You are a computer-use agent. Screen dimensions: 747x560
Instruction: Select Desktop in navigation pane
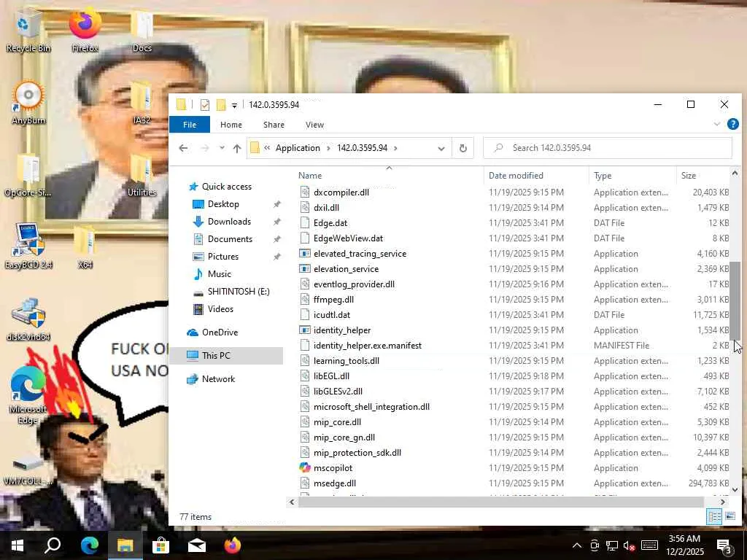[x=223, y=204]
